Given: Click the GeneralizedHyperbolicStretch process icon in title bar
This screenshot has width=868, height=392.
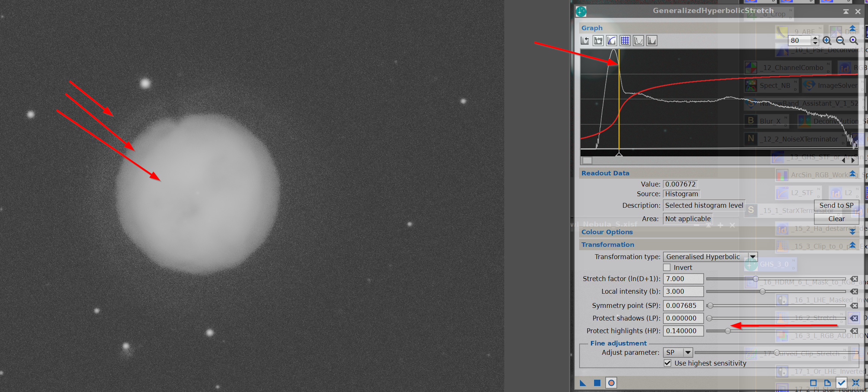Looking at the screenshot, I should [x=581, y=12].
